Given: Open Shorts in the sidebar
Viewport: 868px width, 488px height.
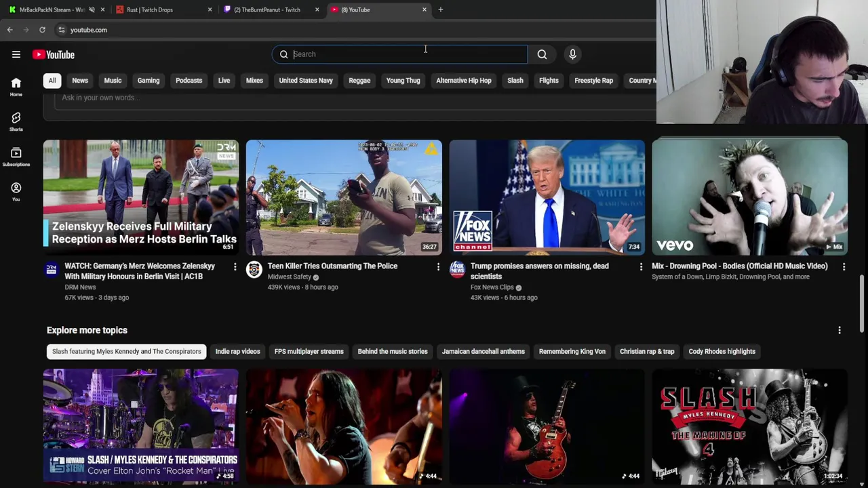Looking at the screenshot, I should pyautogui.click(x=16, y=122).
